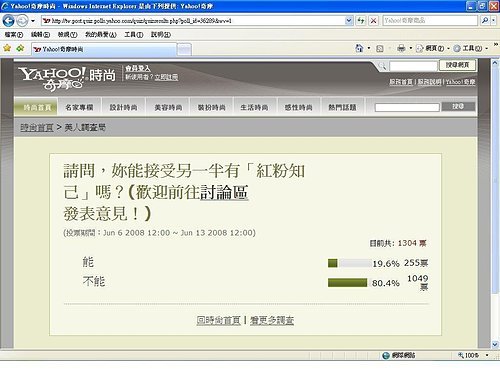The image size is (500, 375).
Task: Click the 255票 vote count
Action: point(416,263)
